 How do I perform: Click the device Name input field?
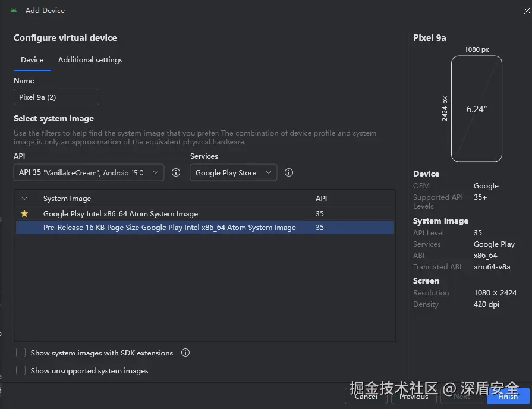56,97
